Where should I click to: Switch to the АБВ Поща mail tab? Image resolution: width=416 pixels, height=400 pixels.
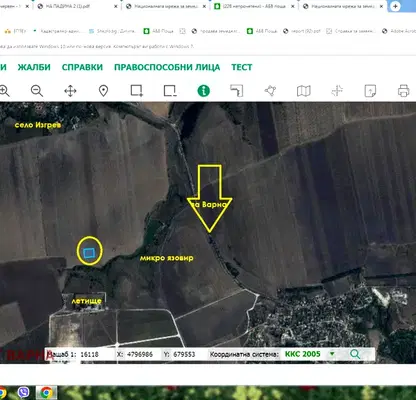pos(255,6)
